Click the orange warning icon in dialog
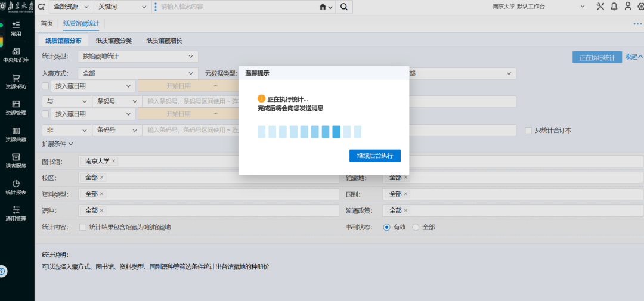Screen dimensions: 644x301 pyautogui.click(x=261, y=99)
